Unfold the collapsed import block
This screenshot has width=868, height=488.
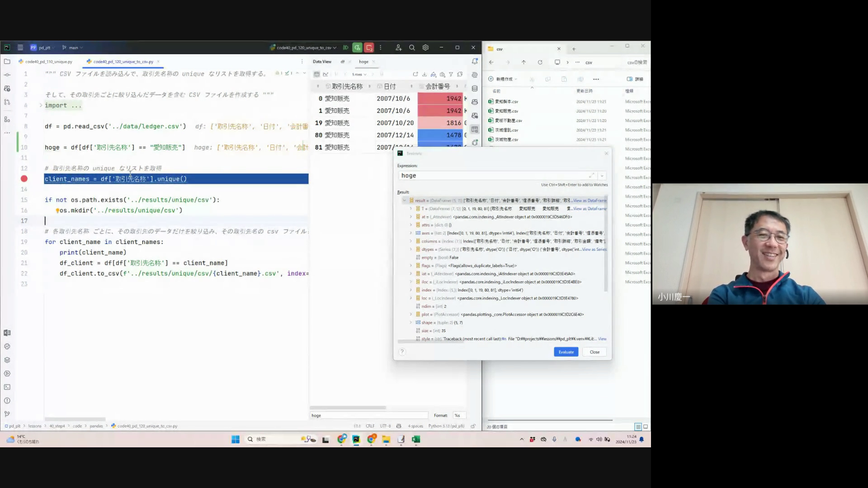[41, 105]
